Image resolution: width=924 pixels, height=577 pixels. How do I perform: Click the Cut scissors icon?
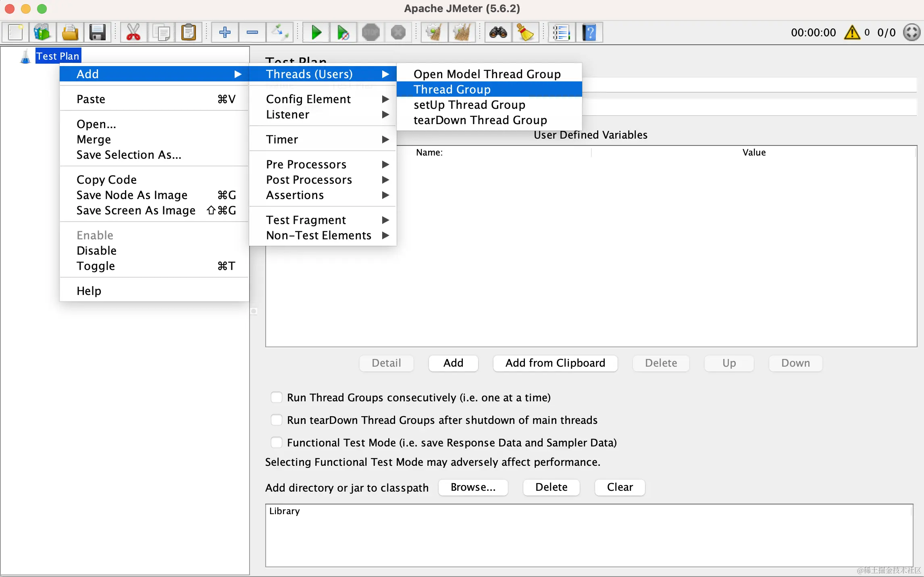133,32
